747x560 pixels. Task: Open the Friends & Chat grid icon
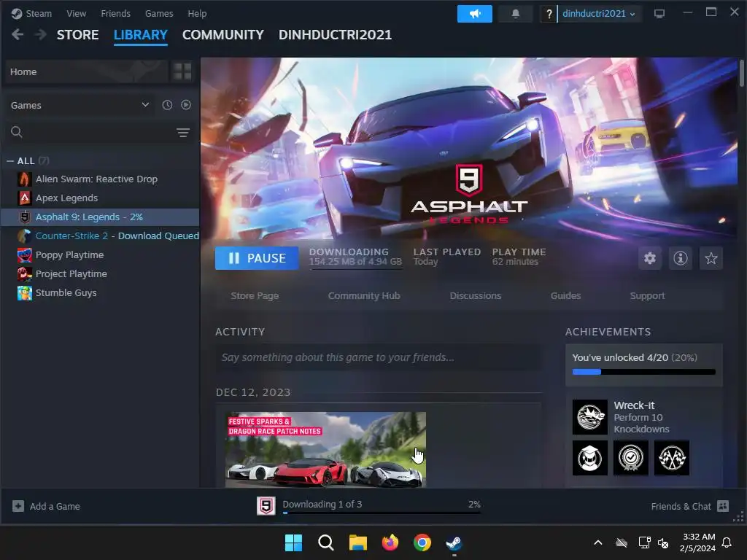click(723, 506)
